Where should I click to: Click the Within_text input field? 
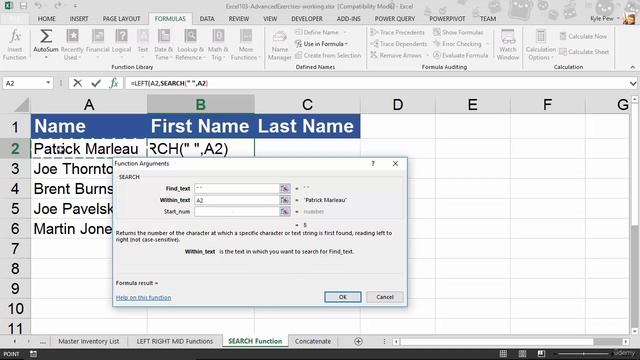click(237, 200)
